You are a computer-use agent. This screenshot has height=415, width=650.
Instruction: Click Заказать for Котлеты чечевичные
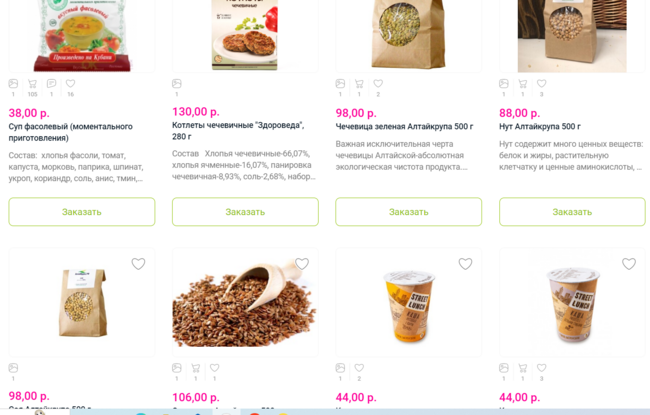click(x=245, y=212)
